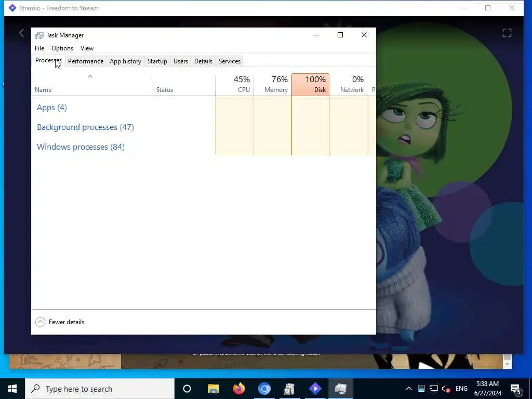Image resolution: width=532 pixels, height=399 pixels.
Task: Open the View menu in Task Manager
Action: 87,48
